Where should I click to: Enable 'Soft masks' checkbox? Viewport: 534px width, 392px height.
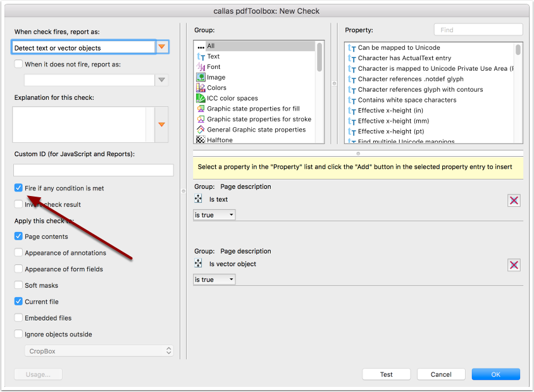pyautogui.click(x=18, y=285)
